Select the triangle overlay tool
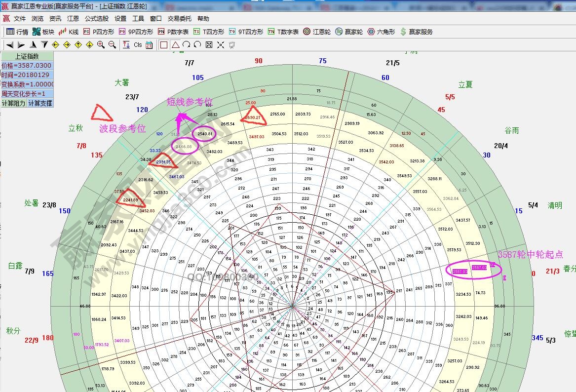Image resolution: width=576 pixels, height=392 pixels. coord(175,45)
